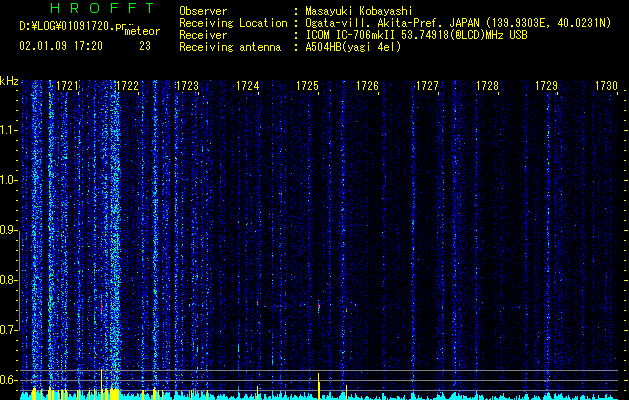Click the 1723 time marker

click(187, 86)
